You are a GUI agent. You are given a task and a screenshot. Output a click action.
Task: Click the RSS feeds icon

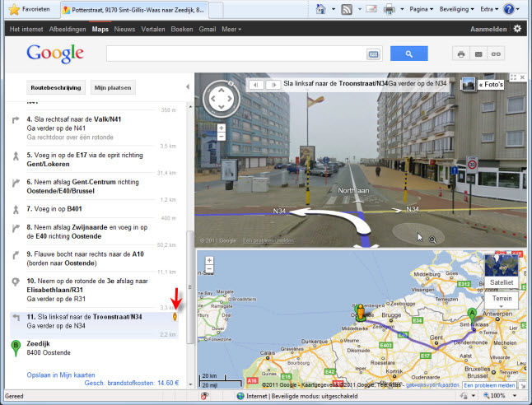(347, 10)
